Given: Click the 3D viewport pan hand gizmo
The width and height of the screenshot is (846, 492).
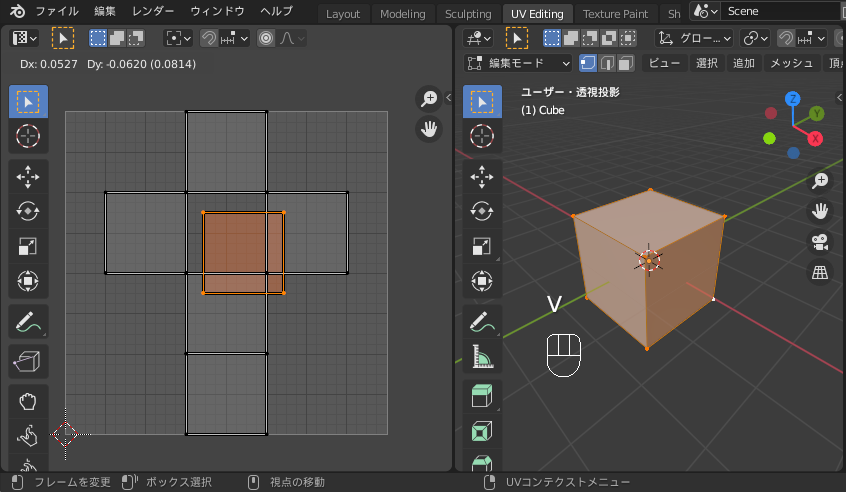Looking at the screenshot, I should pyautogui.click(x=820, y=211).
